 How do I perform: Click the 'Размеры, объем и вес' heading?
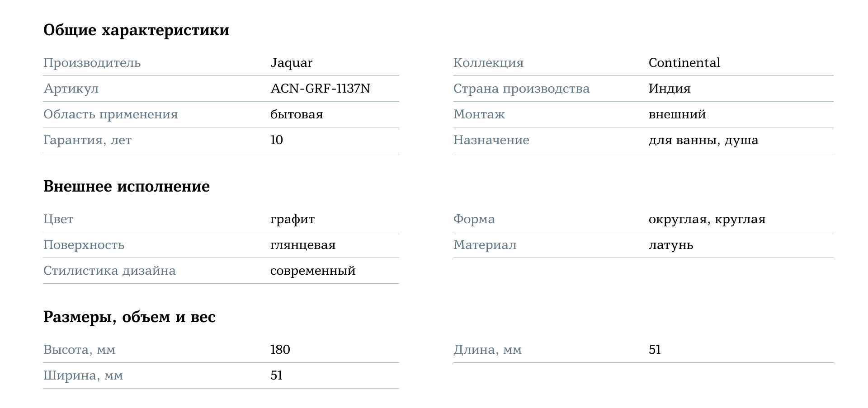129,317
